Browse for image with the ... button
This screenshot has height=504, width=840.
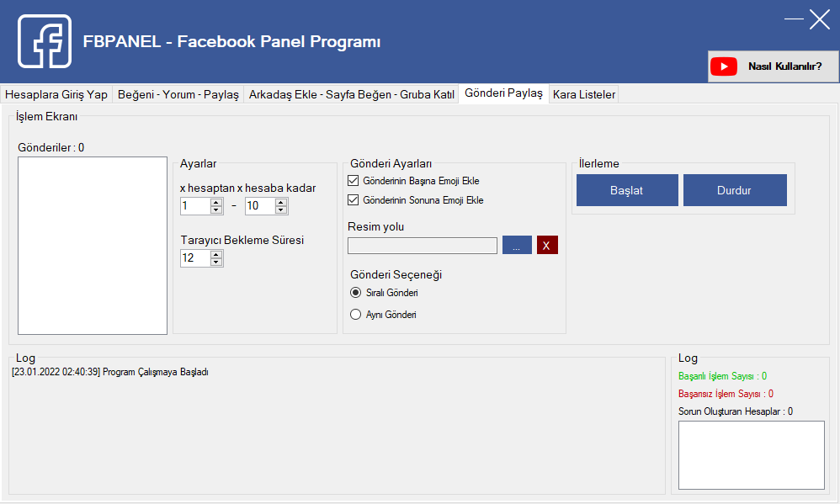tap(517, 245)
